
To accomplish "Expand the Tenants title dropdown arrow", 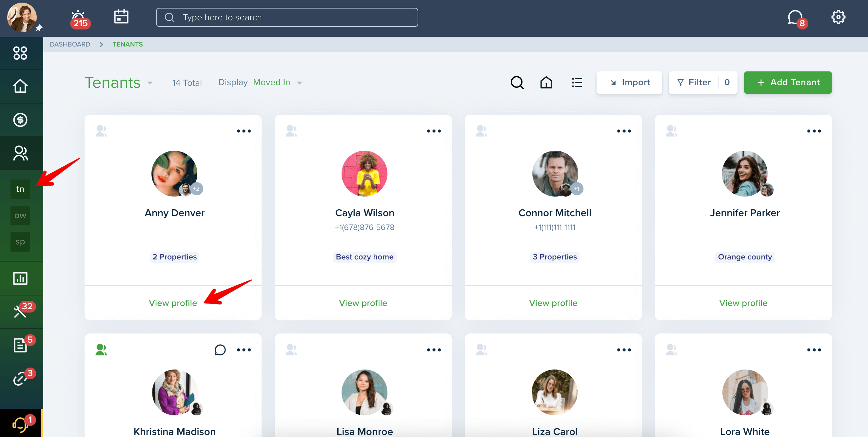I will pos(150,83).
